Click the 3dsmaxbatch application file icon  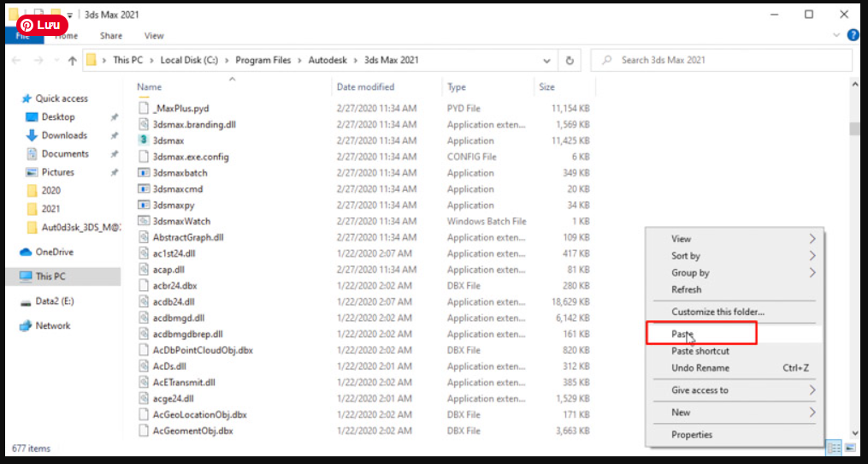coord(144,173)
